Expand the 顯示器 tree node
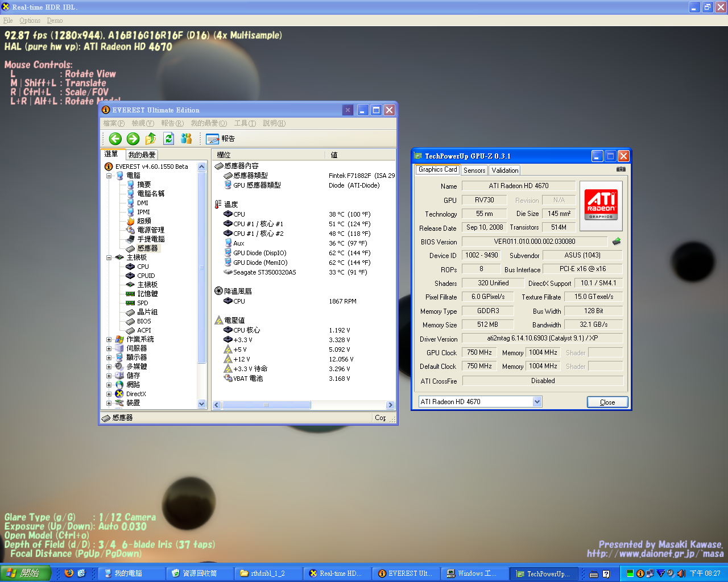 [109, 357]
